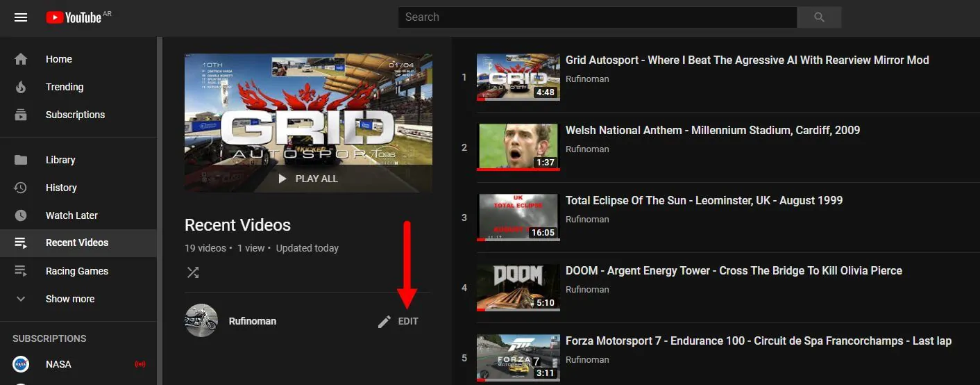The height and width of the screenshot is (385, 980).
Task: Open Welsh National Anthem thumbnail 1:37
Action: 518,147
